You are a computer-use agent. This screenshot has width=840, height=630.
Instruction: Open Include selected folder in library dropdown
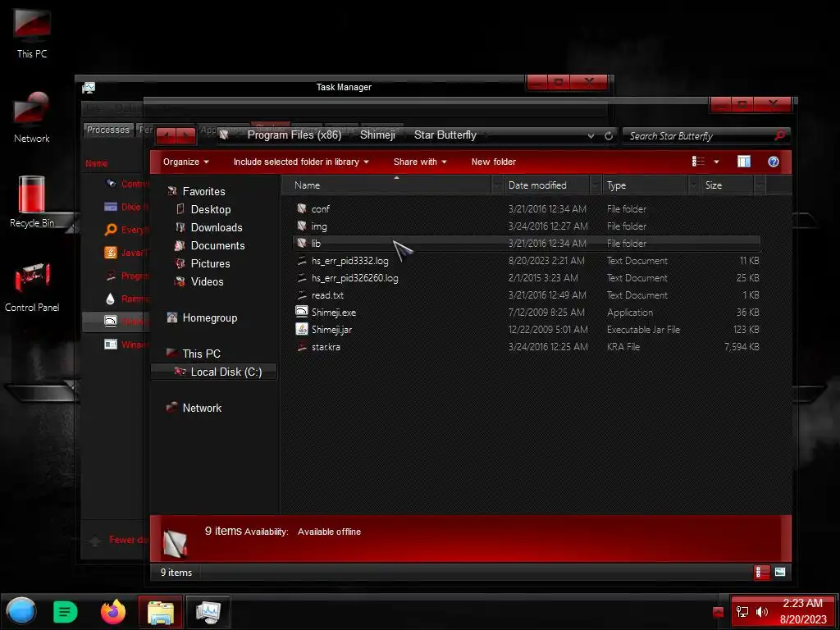pyautogui.click(x=301, y=162)
